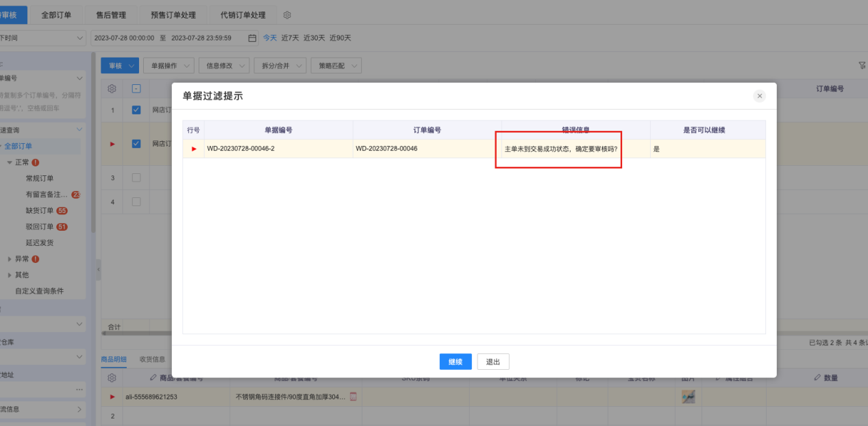The width and height of the screenshot is (868, 426).
Task: Click the red row arrow in dialog table
Action: click(x=194, y=149)
